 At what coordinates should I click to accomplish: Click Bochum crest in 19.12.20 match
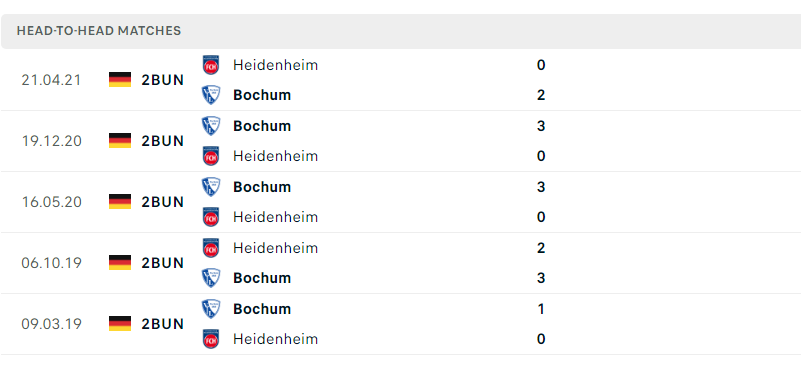(x=211, y=126)
